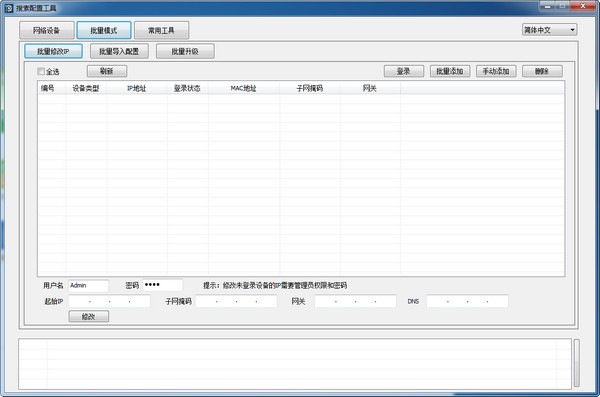Open the 批量升级 sub-tab
Image resolution: width=600 pixels, height=397 pixels.
coord(185,51)
